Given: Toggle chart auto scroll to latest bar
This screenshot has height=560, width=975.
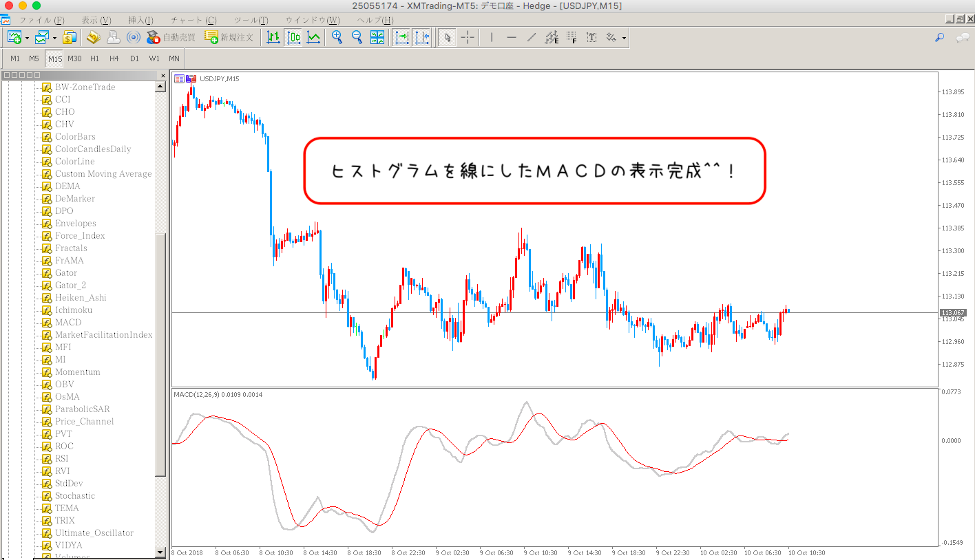Looking at the screenshot, I should (402, 37).
